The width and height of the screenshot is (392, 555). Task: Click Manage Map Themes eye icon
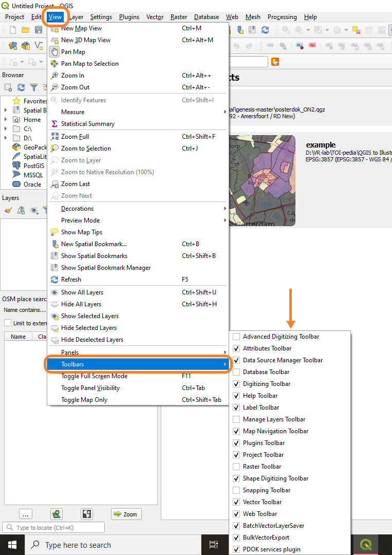pos(34,210)
